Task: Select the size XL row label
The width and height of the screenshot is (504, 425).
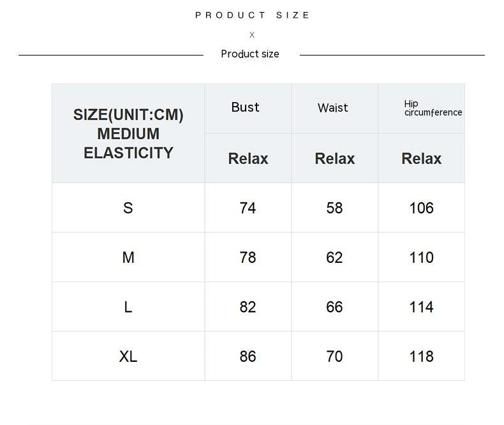Action: coord(128,357)
